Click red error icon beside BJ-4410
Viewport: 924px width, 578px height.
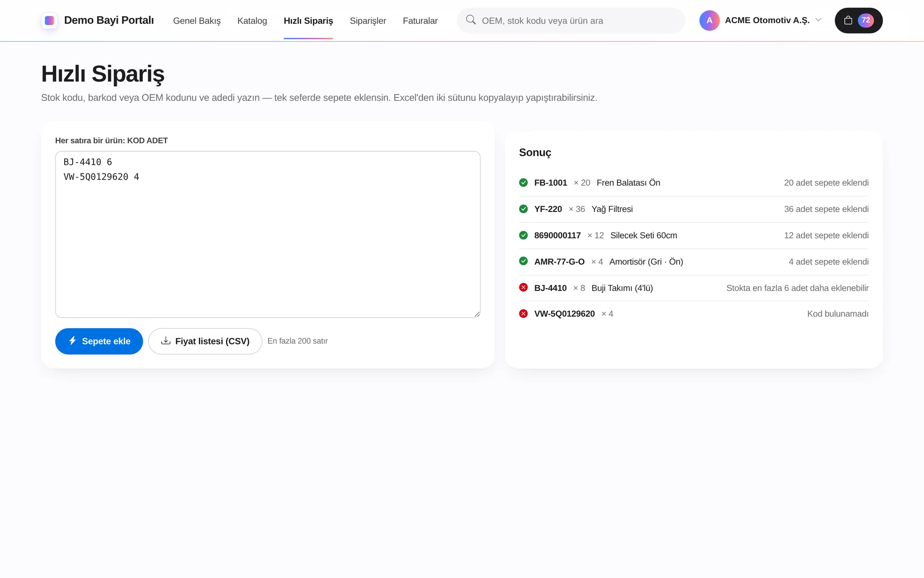click(523, 288)
